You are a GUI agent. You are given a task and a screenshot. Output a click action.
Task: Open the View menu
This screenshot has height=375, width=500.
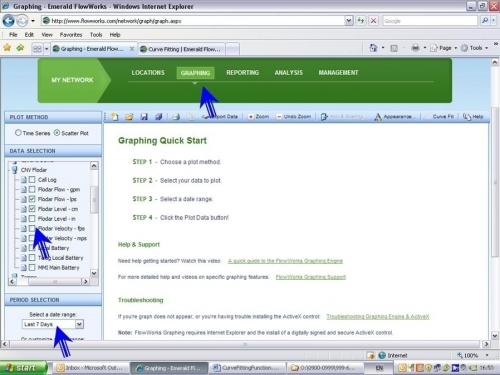tap(47, 35)
